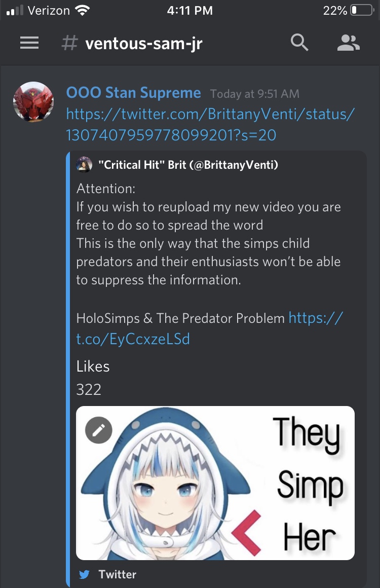Tap the OOO Stan Supreme username
The height and width of the screenshot is (588, 380).
tap(133, 93)
